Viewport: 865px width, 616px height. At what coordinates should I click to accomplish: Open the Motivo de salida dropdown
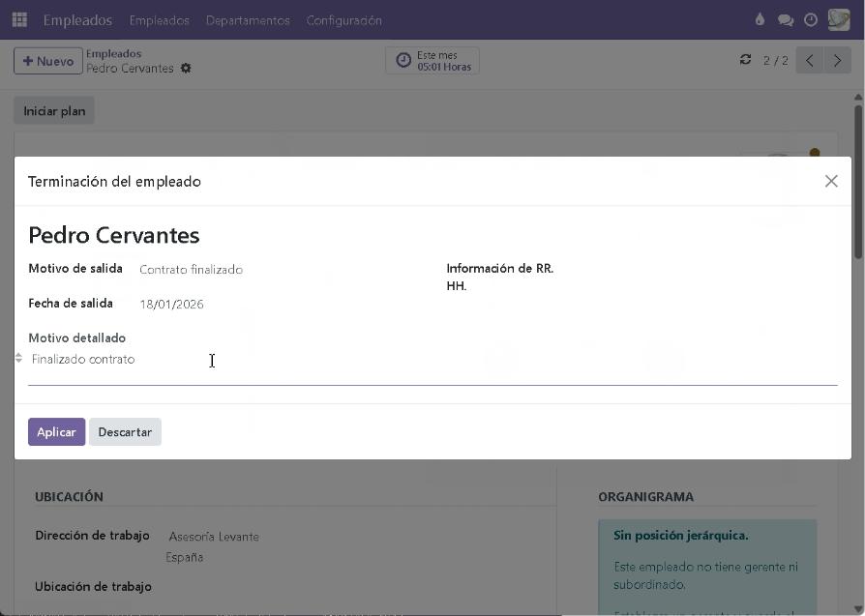click(x=281, y=270)
